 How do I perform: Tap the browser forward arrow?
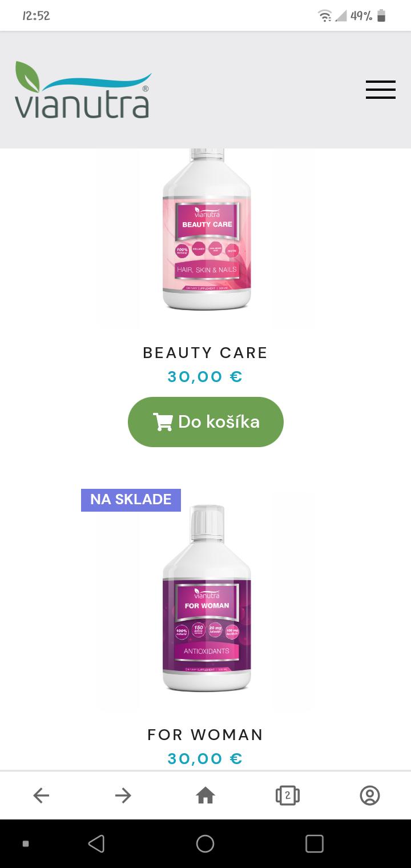[x=123, y=795]
